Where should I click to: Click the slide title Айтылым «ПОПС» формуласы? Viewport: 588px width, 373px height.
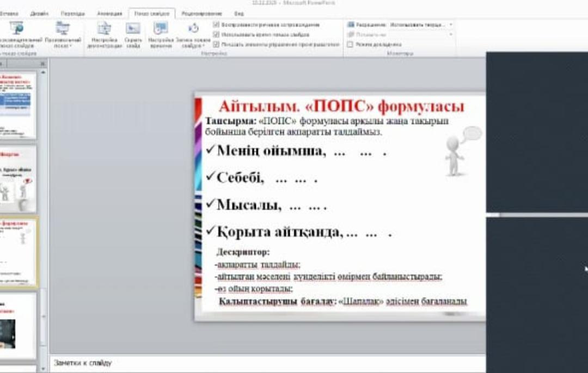[x=341, y=107]
